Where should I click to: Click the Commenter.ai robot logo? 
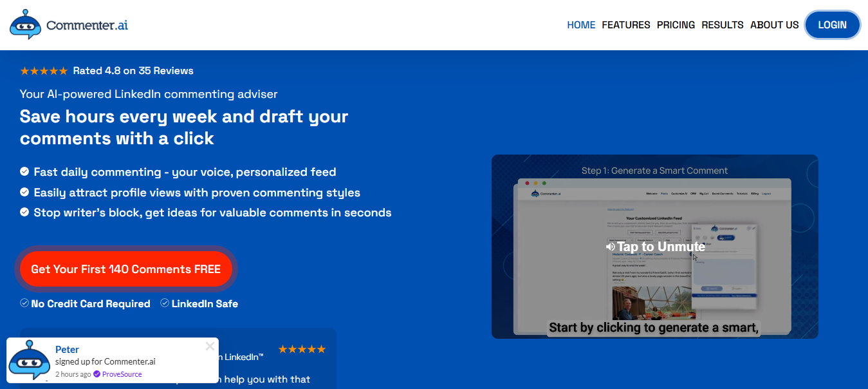[x=26, y=24]
